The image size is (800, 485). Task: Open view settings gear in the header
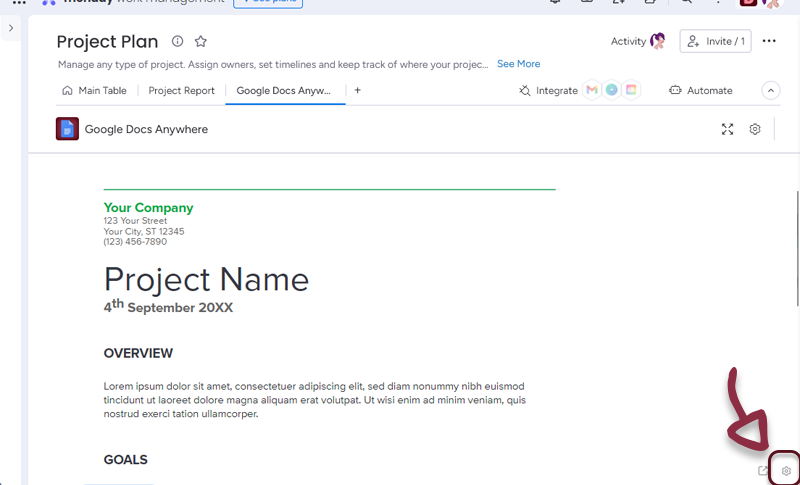(755, 129)
